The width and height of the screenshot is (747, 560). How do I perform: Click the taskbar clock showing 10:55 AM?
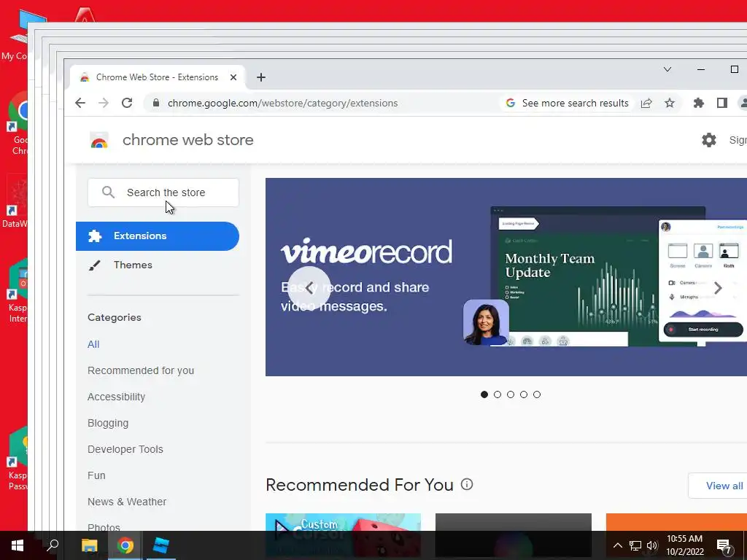(684, 545)
